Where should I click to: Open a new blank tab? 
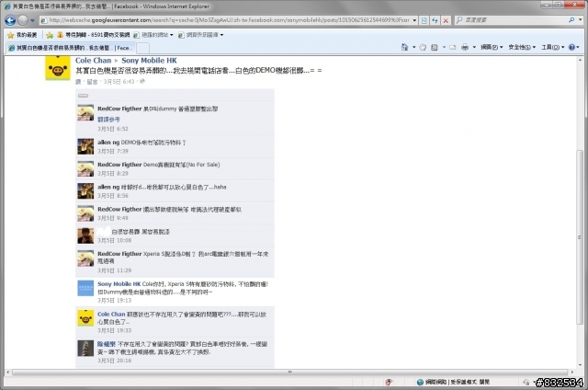142,48
